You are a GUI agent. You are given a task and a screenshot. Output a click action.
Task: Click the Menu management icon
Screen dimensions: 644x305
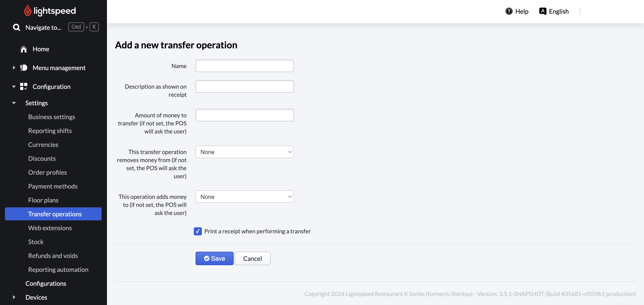[x=24, y=68]
